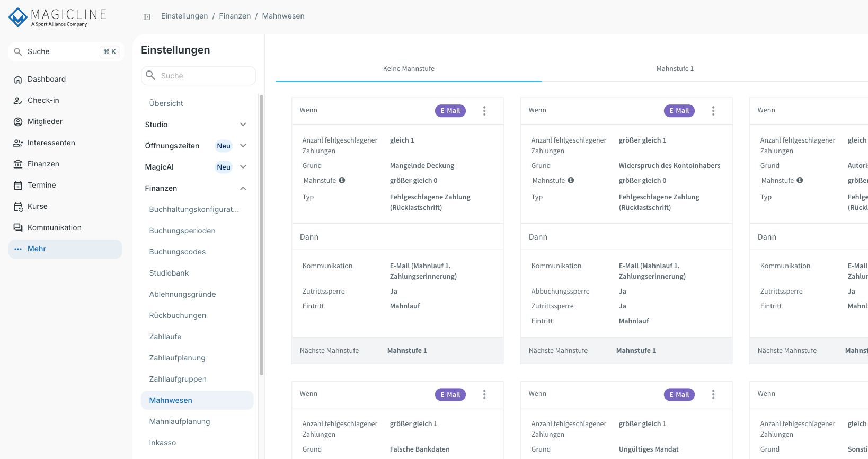The width and height of the screenshot is (868, 459).
Task: Open the options menu of the Mangelnde Deckung card
Action: coord(484,111)
